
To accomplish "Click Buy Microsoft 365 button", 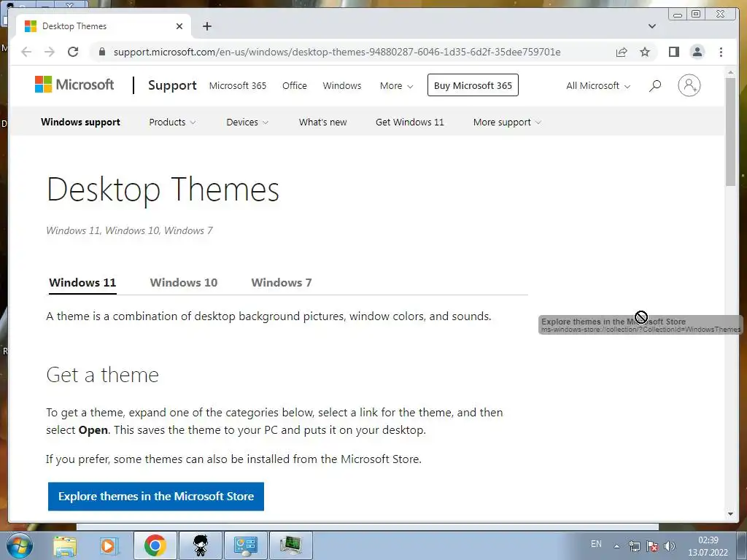I will [473, 85].
